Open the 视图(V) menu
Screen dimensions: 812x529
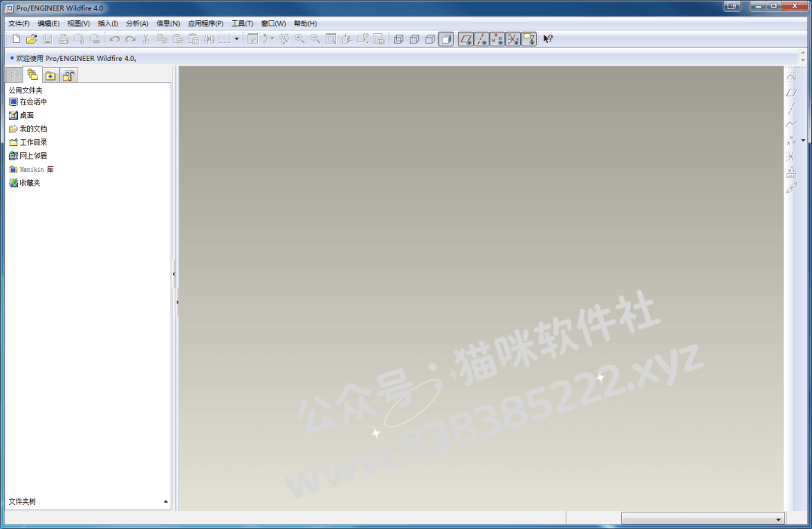(78, 23)
